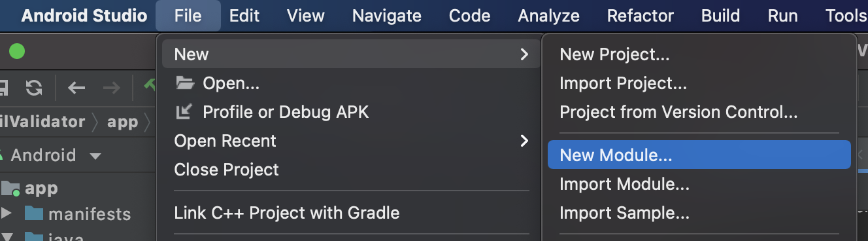Expand the Open Recent submenu arrow

[524, 140]
